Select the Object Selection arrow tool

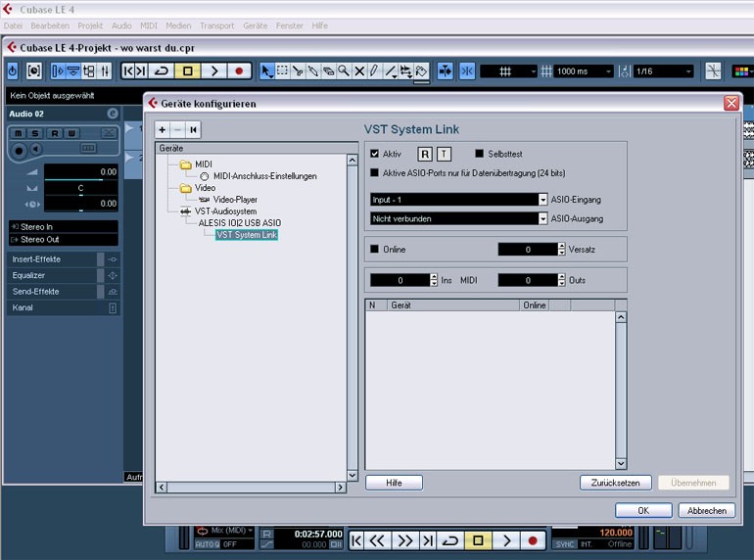(x=266, y=71)
